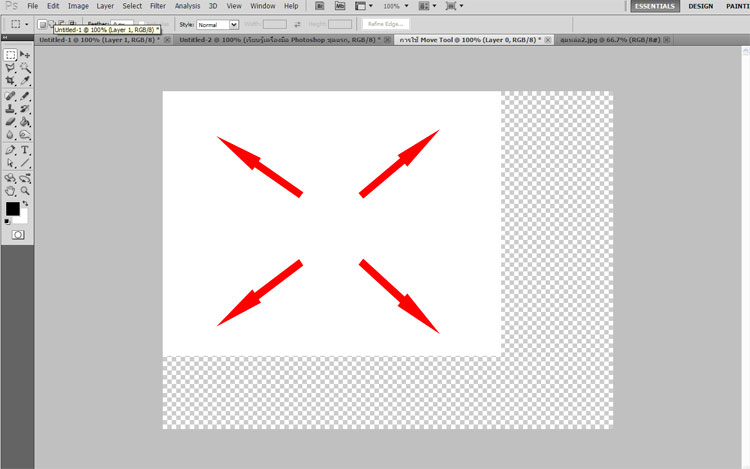The width and height of the screenshot is (750, 469).
Task: Reset default foreground and background colors
Action: coord(7,221)
